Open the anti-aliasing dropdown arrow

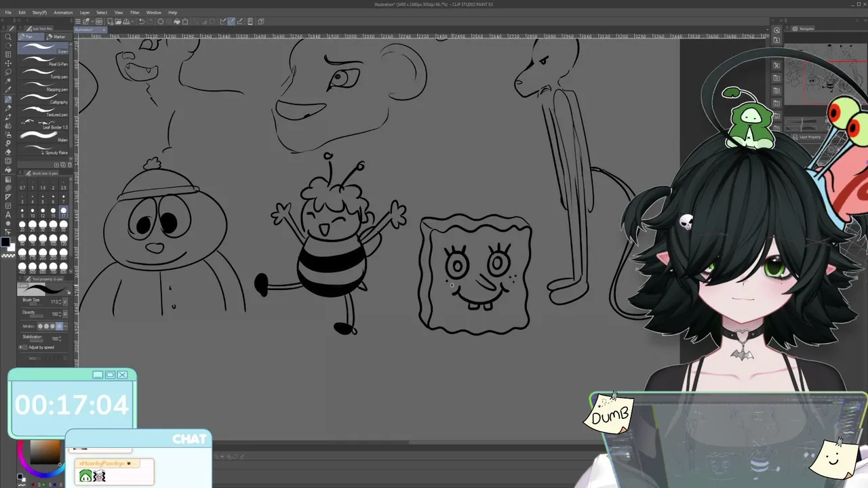[65, 326]
